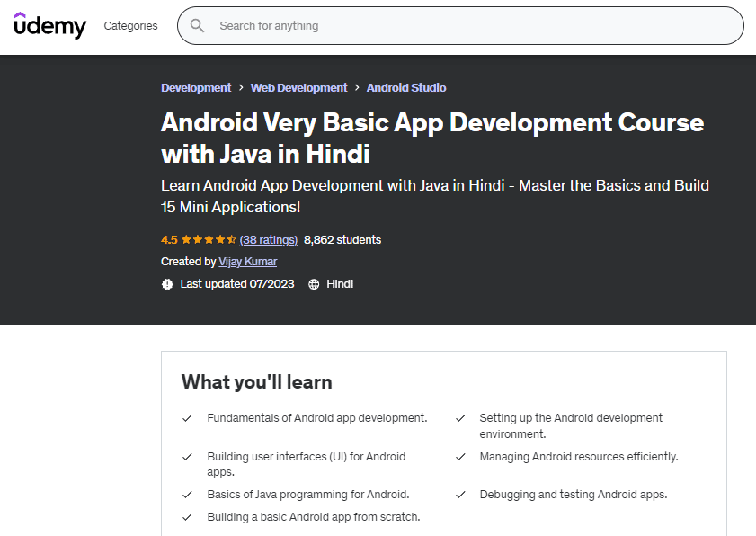This screenshot has width=756, height=536.
Task: Open the Web Development breadcrumb link
Action: (298, 88)
